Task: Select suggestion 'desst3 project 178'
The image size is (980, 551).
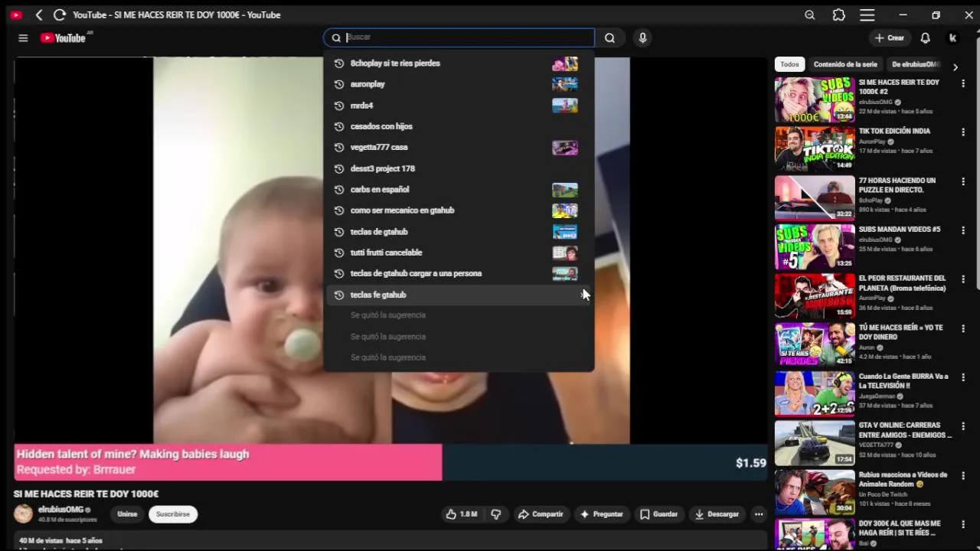Action: pyautogui.click(x=459, y=168)
